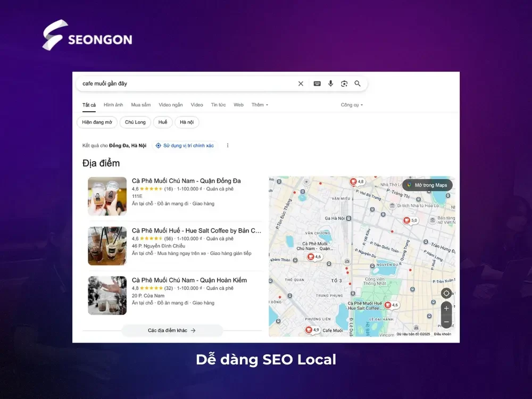The width and height of the screenshot is (532, 399).
Task: Click the Cà Phê Muối Chú Nam 4,6 pin
Action: click(x=314, y=257)
